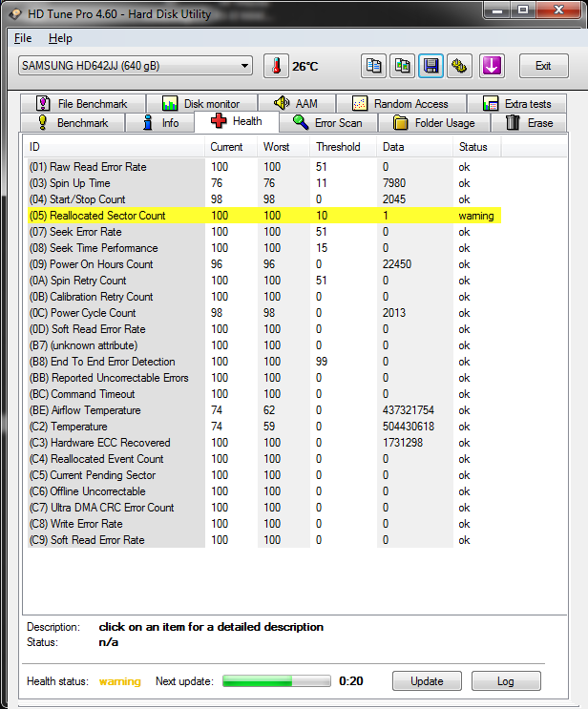Viewport: 588px width, 709px height.
Task: Click the Update button
Action: click(427, 681)
